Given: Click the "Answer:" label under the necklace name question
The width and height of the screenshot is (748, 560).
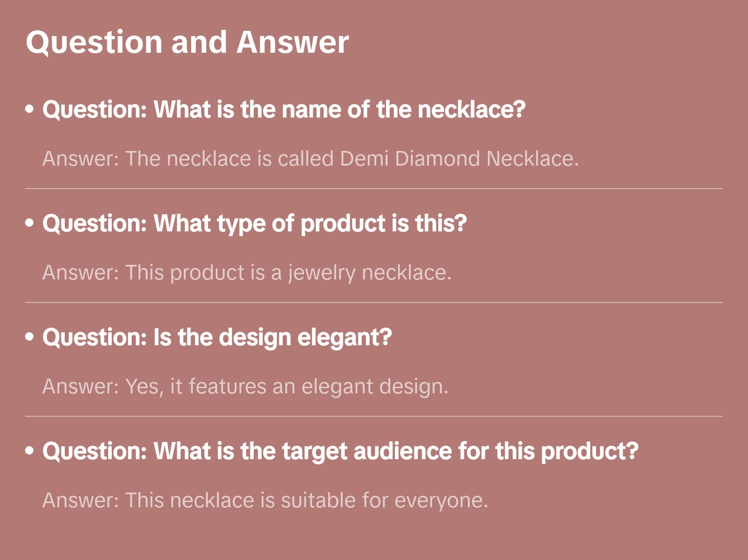Looking at the screenshot, I should [81, 159].
